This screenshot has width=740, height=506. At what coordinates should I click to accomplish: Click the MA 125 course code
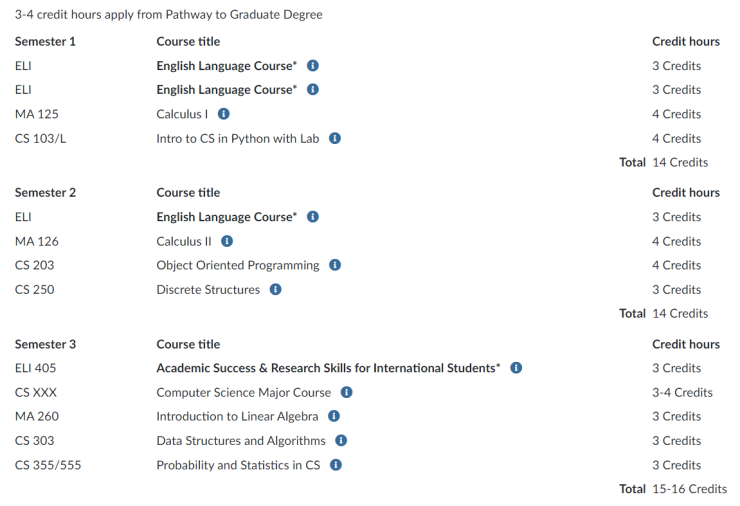click(37, 114)
